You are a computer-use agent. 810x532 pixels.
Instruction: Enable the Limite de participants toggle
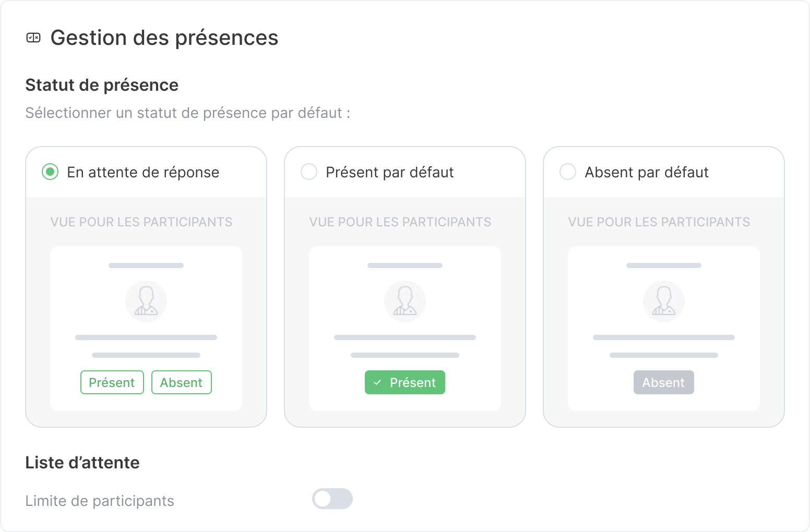pos(332,499)
